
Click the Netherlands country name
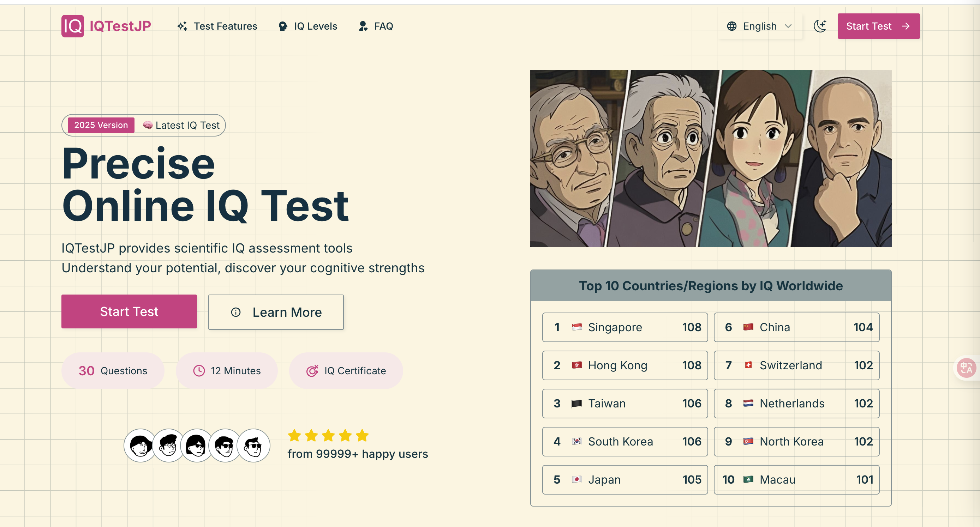click(792, 404)
